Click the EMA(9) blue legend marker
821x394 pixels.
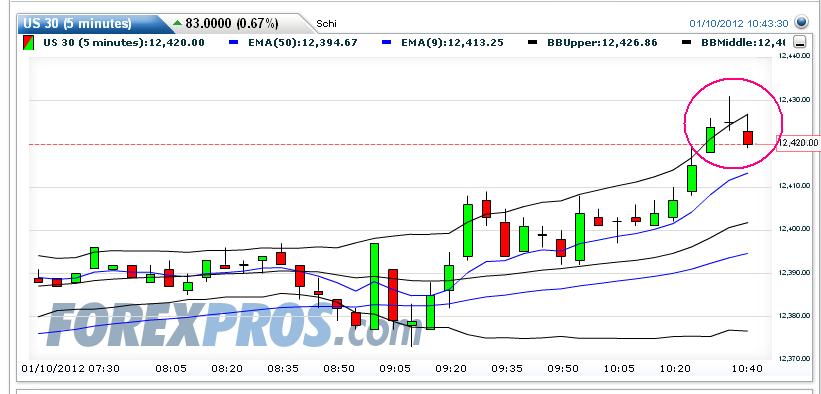(x=387, y=42)
